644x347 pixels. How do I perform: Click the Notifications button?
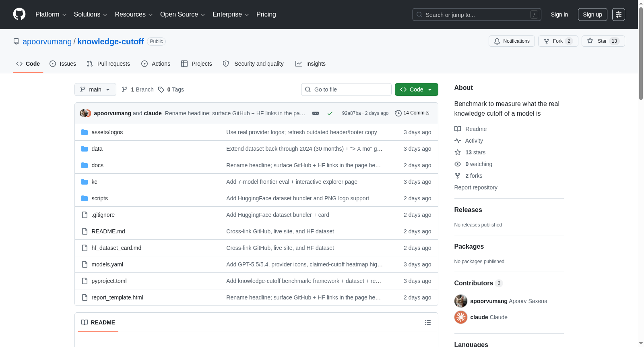click(x=512, y=41)
